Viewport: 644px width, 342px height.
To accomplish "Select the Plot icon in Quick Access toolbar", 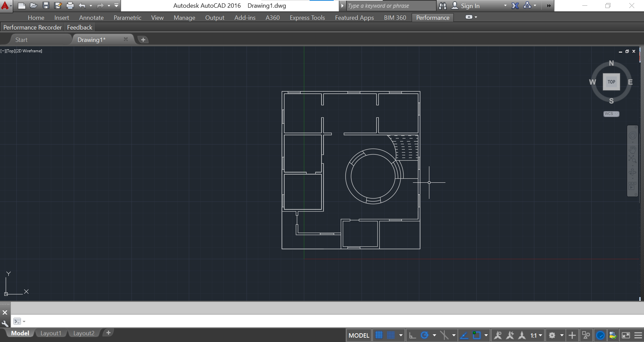I will (70, 6).
